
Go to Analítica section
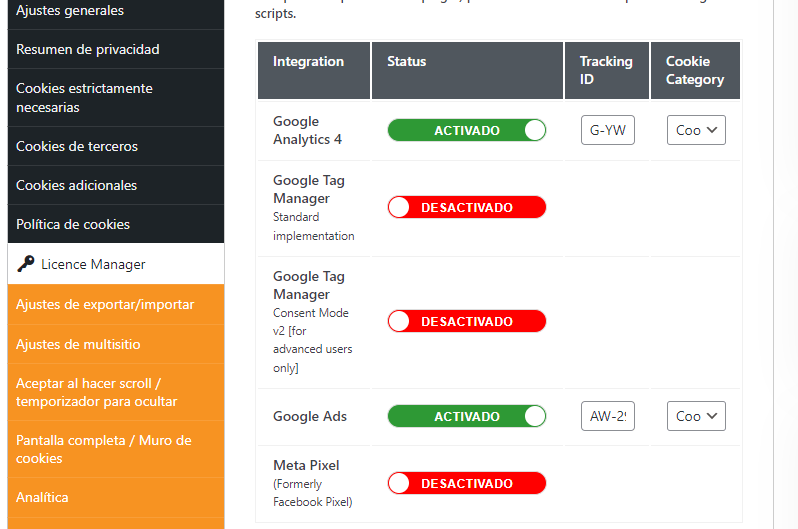coord(116,497)
